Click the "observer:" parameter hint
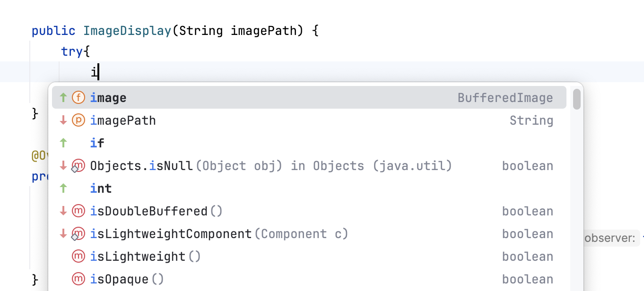 609,238
